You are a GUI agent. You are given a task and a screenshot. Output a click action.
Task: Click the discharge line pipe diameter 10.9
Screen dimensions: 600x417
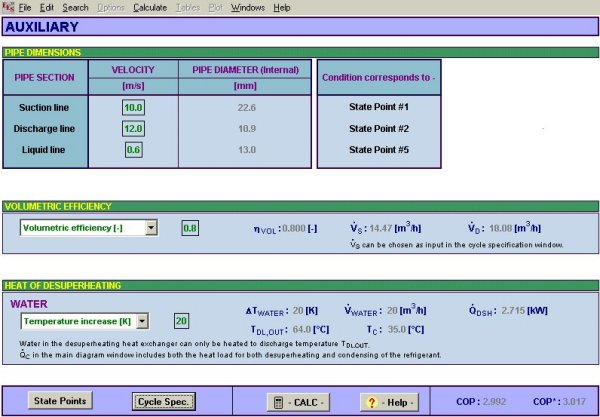[x=247, y=129]
